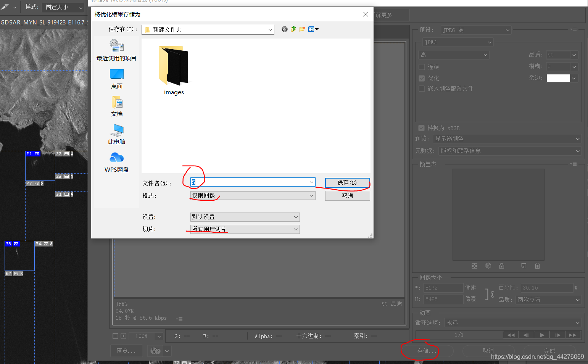588x364 pixels.
Task: Open the 元数据 metadata dropdown
Action: pos(510,151)
